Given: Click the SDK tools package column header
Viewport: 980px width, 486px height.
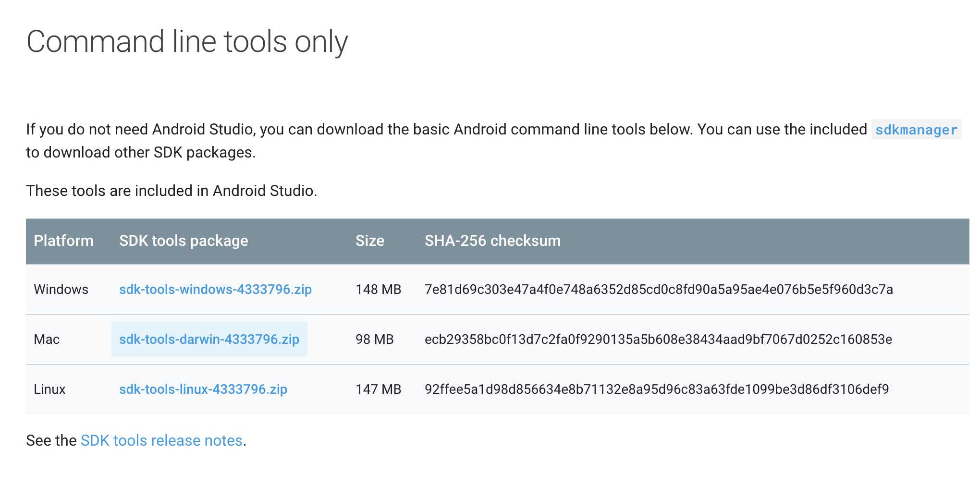Looking at the screenshot, I should [x=184, y=241].
